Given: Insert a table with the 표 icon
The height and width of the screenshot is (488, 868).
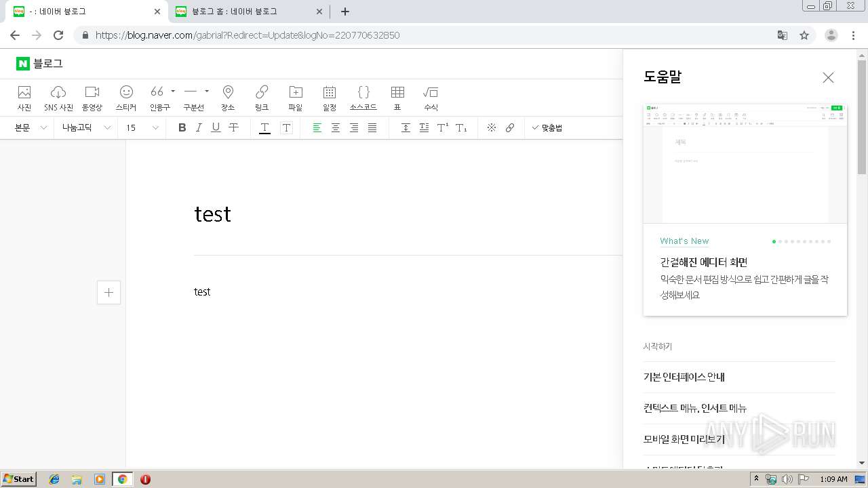Looking at the screenshot, I should tap(397, 98).
